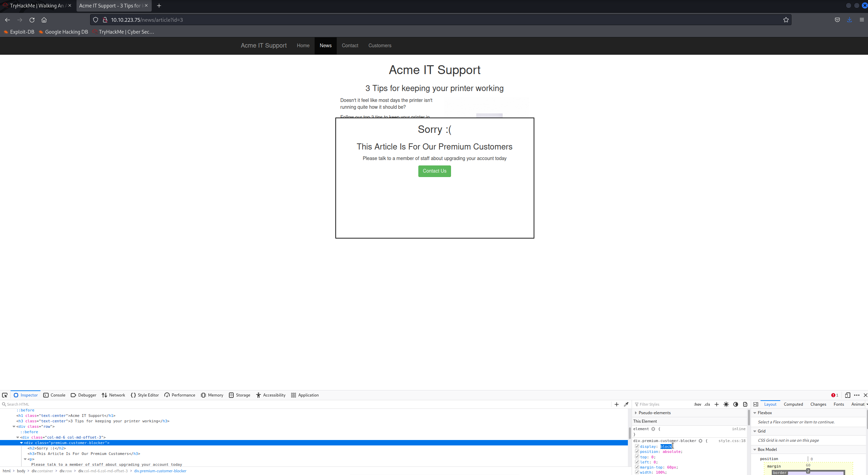
Task: Disable the position absolute declaration
Action: click(637, 452)
